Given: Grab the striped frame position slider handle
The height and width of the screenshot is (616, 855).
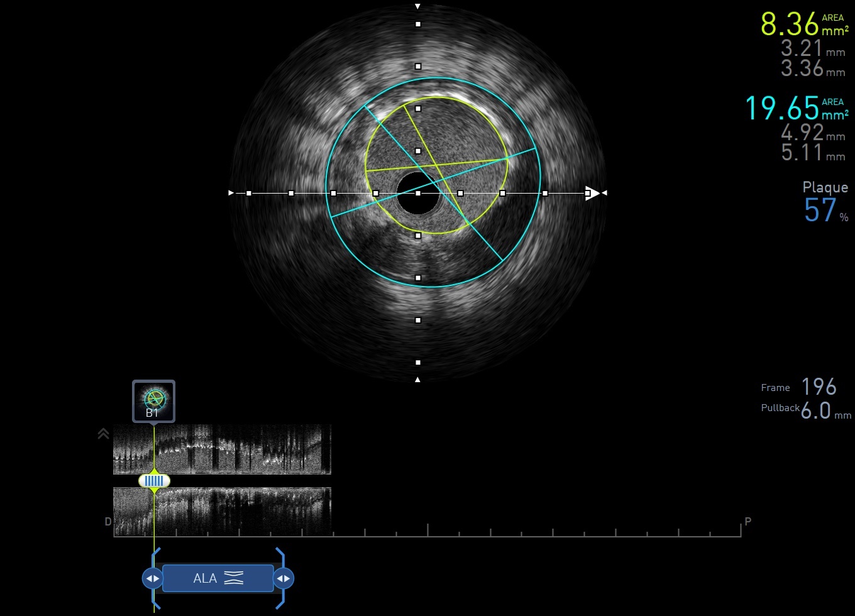Looking at the screenshot, I should tap(154, 481).
